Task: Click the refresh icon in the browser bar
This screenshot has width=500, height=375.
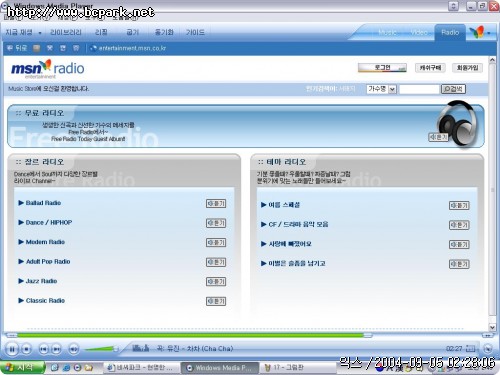Action: pos(63,48)
